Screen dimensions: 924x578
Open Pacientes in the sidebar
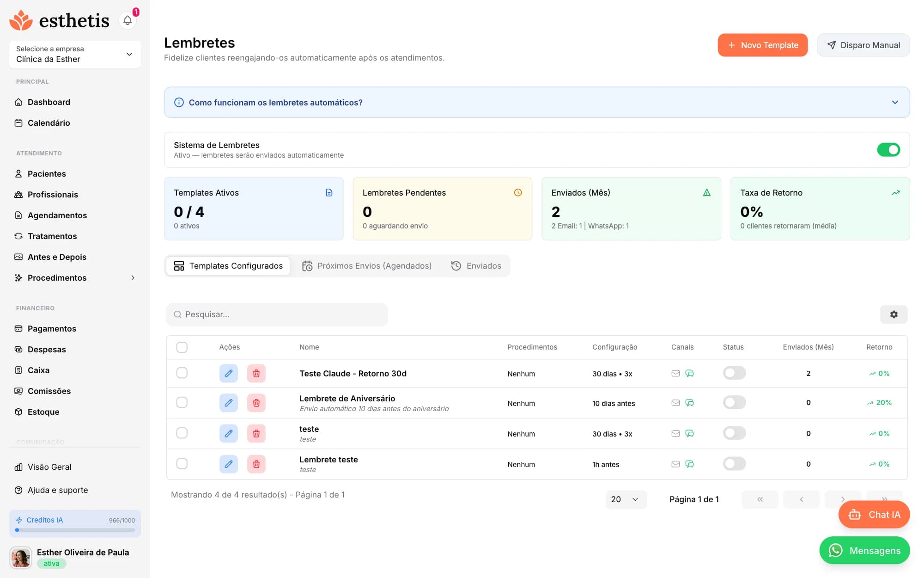click(47, 174)
